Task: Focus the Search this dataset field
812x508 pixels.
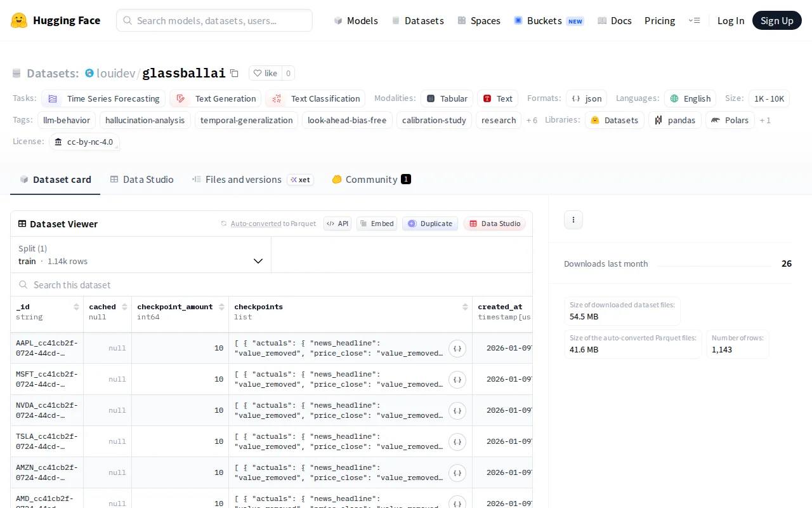Action: (x=272, y=284)
